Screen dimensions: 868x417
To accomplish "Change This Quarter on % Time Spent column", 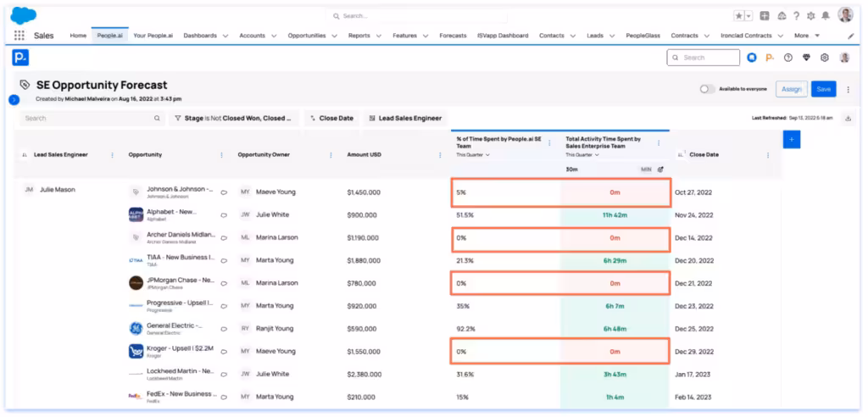I will [x=473, y=155].
